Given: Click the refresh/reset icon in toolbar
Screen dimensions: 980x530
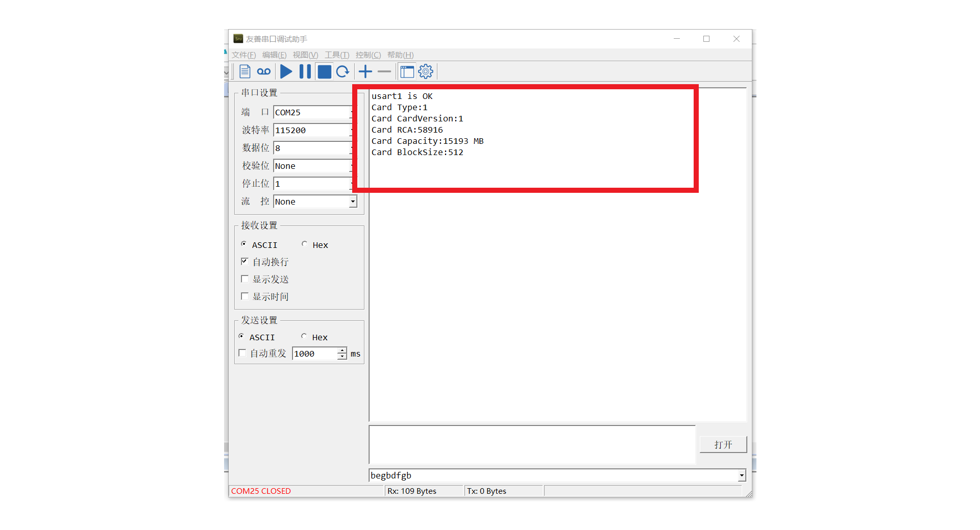Looking at the screenshot, I should click(343, 72).
